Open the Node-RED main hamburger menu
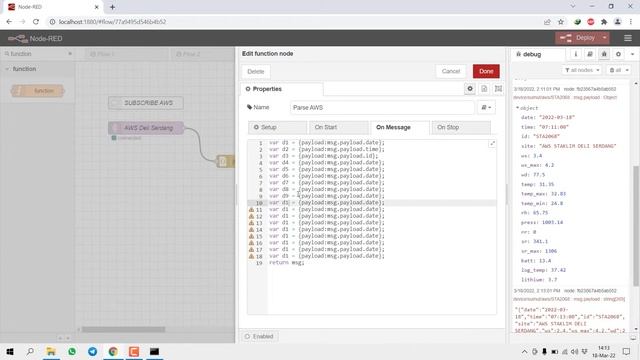The height and width of the screenshot is (360, 640). 628,38
